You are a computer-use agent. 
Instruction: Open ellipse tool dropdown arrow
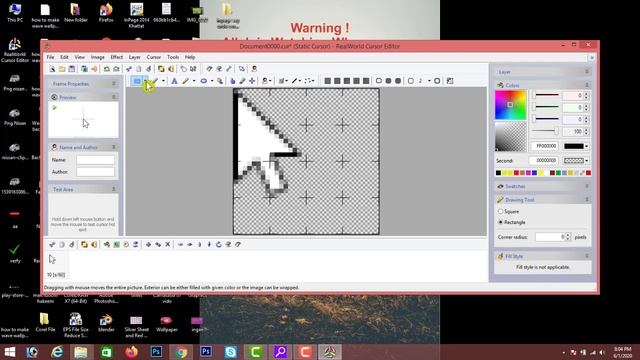pos(211,81)
